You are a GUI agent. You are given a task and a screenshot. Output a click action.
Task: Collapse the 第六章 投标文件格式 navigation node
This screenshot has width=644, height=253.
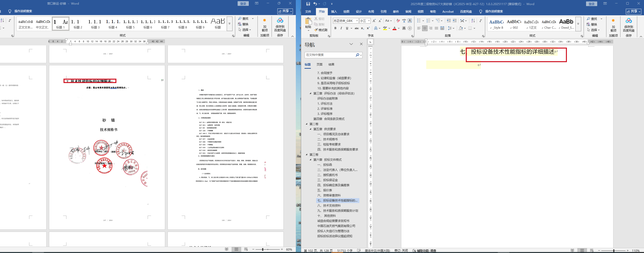coord(311,160)
